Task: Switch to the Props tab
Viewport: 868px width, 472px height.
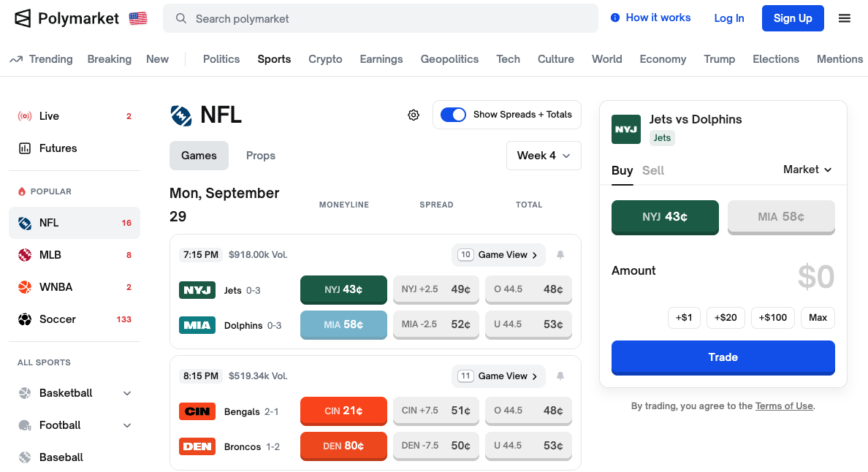Action: pyautogui.click(x=261, y=156)
